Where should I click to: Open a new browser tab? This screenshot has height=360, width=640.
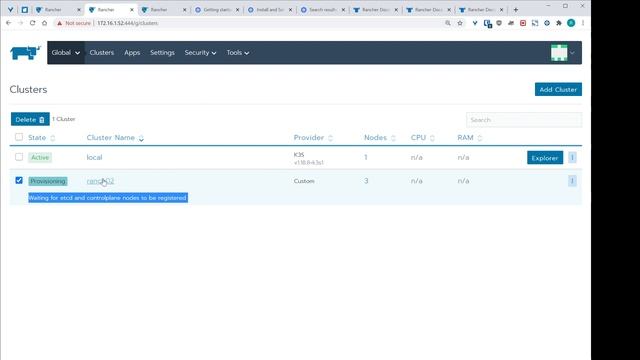click(516, 9)
